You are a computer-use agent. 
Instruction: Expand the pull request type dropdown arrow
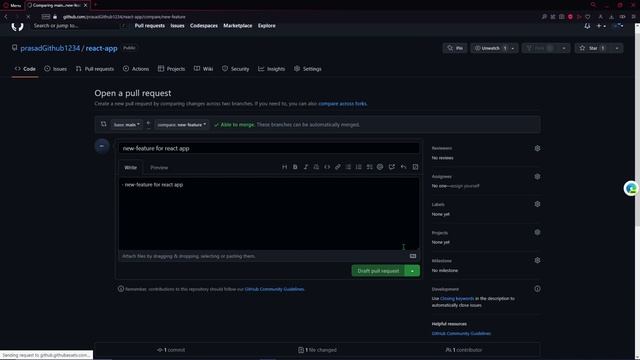[412, 271]
